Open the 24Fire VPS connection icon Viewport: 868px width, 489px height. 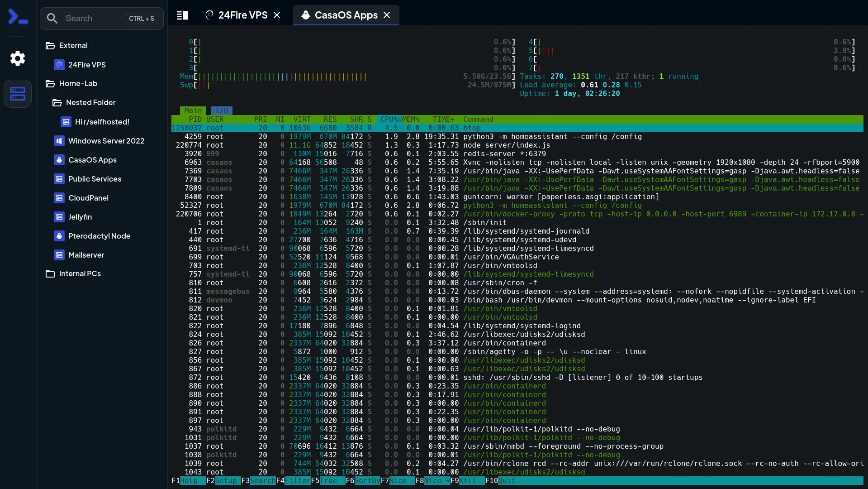[59, 65]
